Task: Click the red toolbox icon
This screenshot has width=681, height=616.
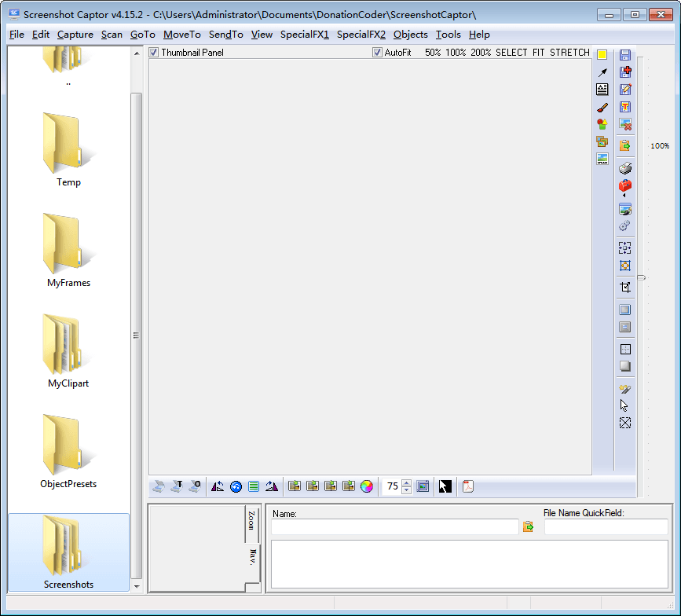Action: click(x=625, y=186)
